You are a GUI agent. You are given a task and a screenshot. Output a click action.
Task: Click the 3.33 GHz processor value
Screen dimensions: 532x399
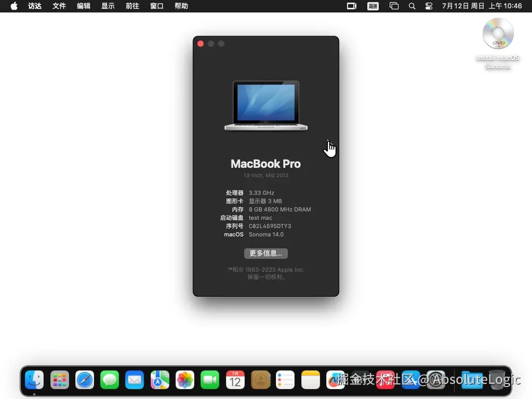tap(261, 193)
